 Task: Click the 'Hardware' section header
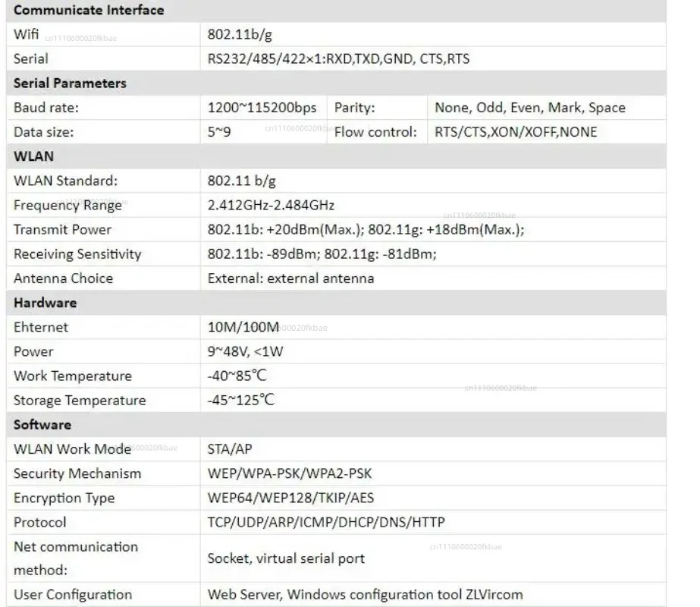pos(45,303)
